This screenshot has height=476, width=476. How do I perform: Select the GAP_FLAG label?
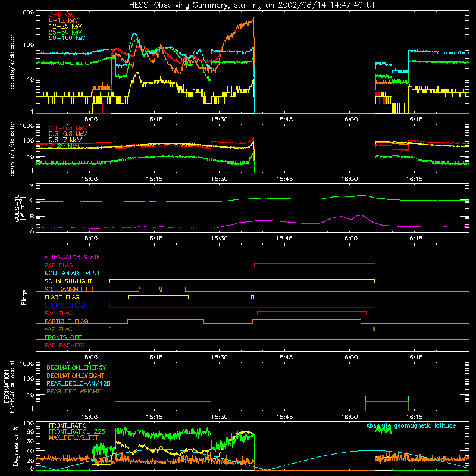[58, 265]
